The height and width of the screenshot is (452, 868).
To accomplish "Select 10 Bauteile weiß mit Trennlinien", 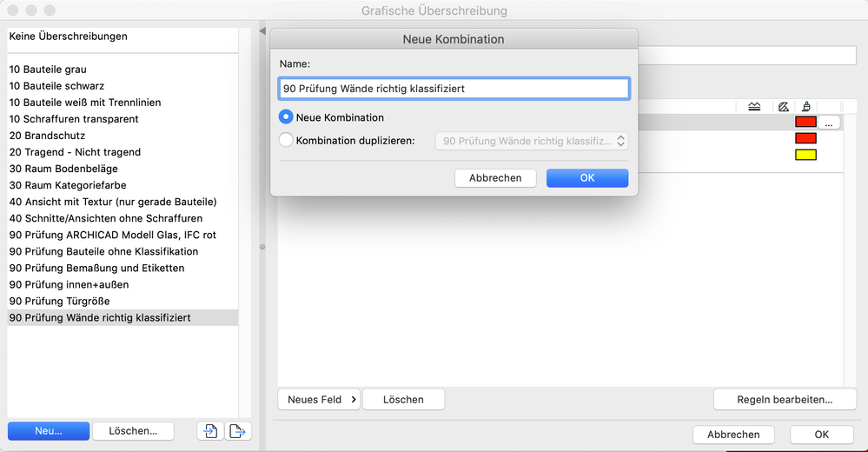I will pos(123,103).
